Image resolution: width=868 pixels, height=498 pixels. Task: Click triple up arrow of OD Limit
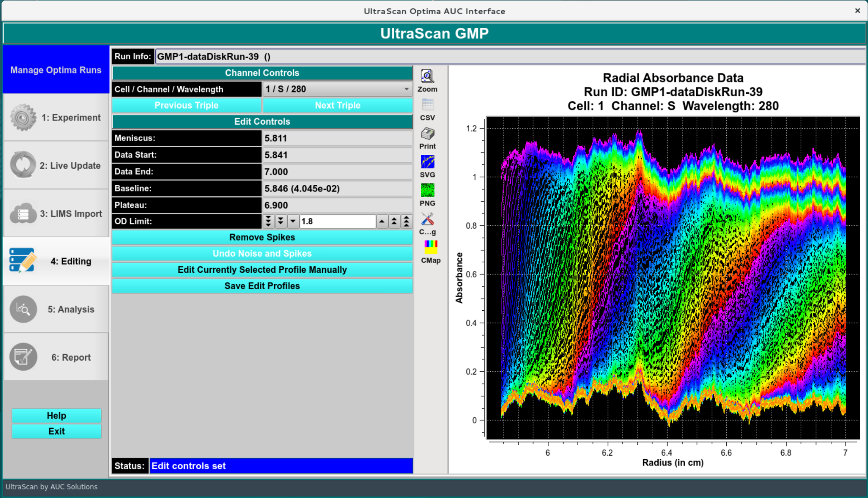(406, 221)
